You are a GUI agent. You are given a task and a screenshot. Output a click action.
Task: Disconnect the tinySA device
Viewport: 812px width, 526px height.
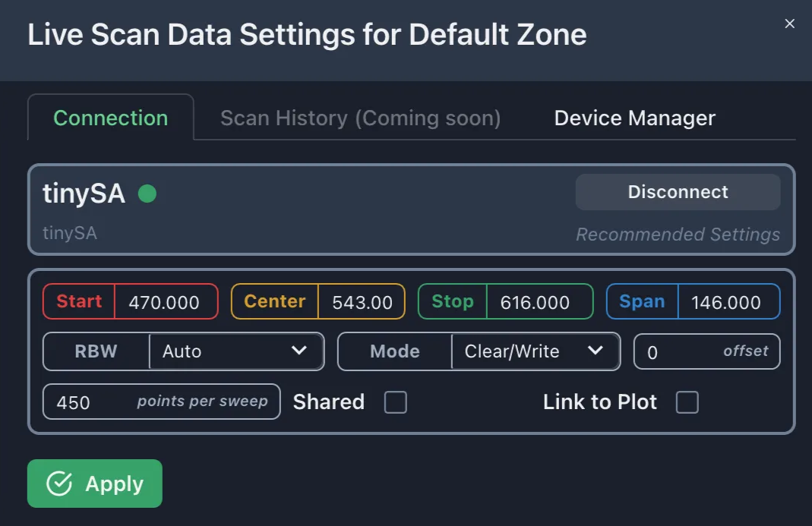pyautogui.click(x=678, y=192)
